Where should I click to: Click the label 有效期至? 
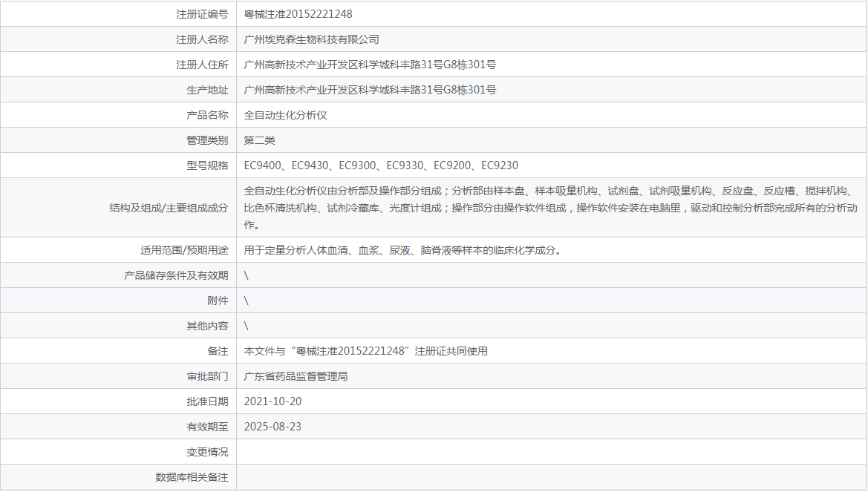pos(208,427)
